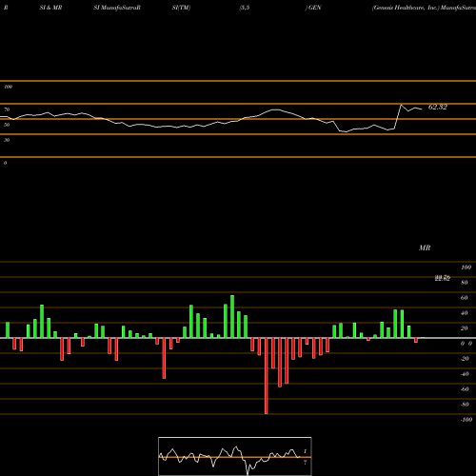Click the tallest green histogram bar
The image size is (476, 476).
(x=232, y=316)
